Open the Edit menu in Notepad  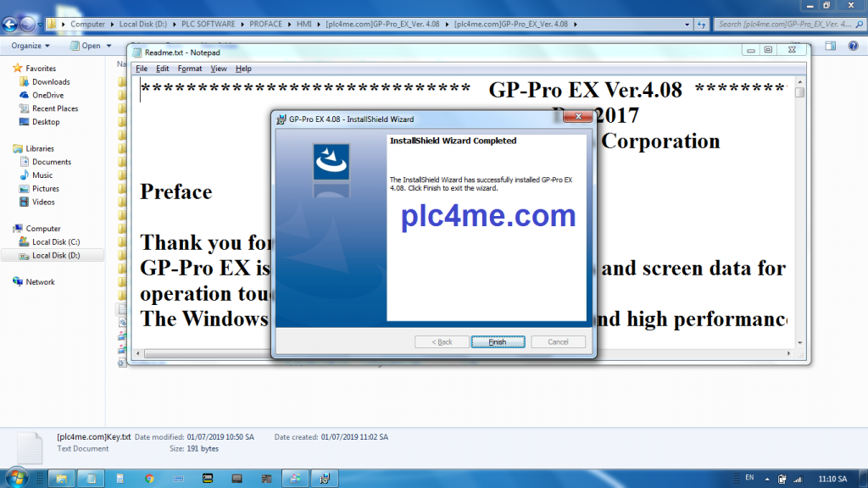(x=162, y=69)
